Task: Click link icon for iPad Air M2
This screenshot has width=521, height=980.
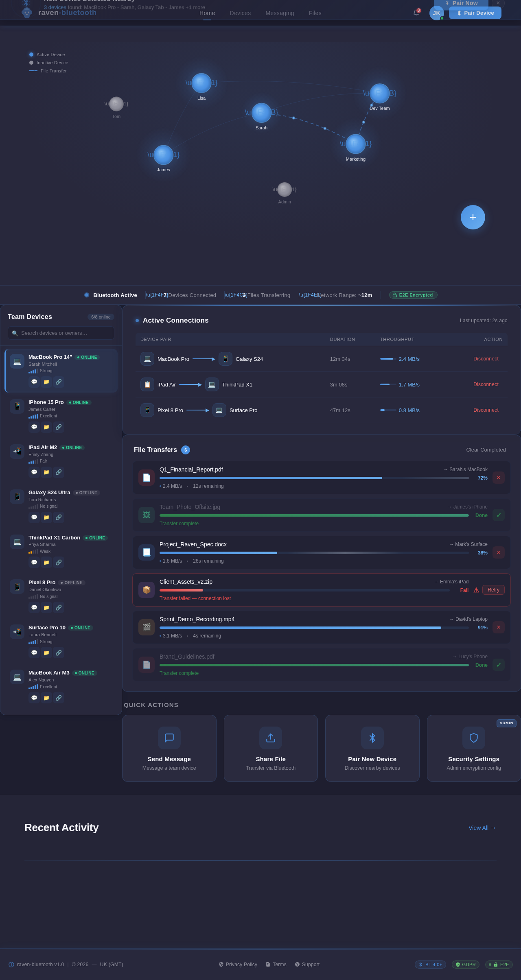Action: (59, 472)
